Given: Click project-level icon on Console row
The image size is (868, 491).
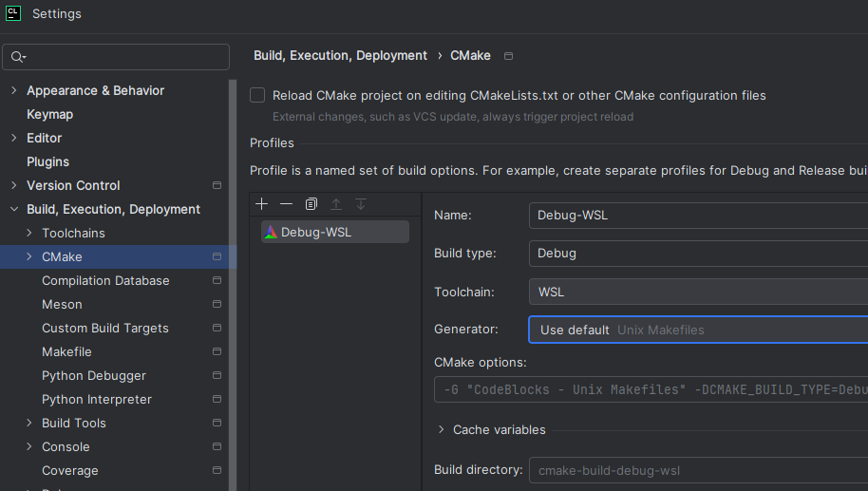Looking at the screenshot, I should (217, 447).
